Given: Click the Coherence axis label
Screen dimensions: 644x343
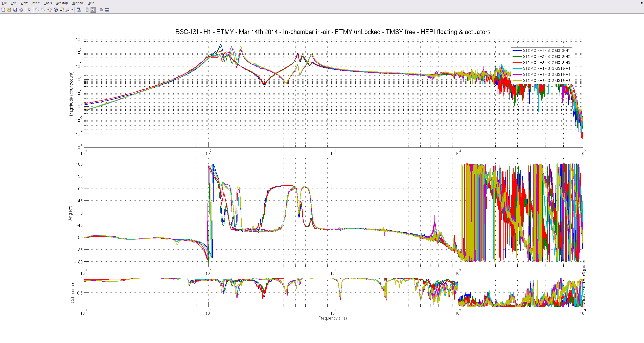Looking at the screenshot, I should [73, 293].
